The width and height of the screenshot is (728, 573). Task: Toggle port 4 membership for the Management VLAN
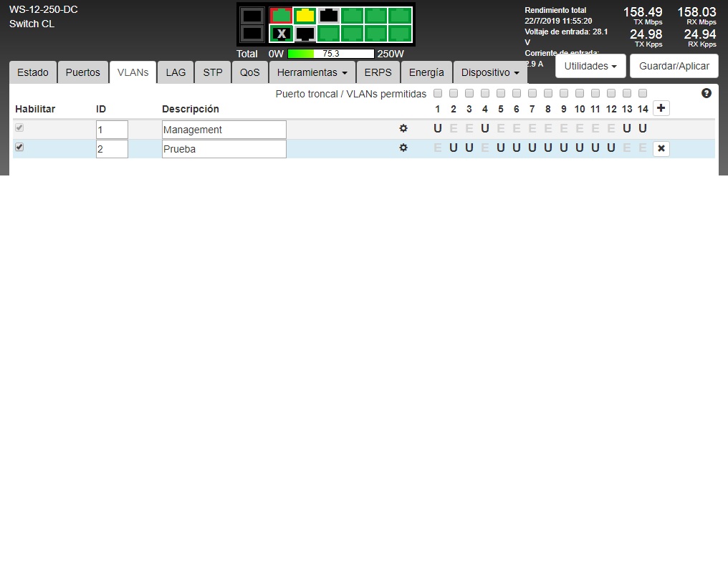[x=485, y=129]
